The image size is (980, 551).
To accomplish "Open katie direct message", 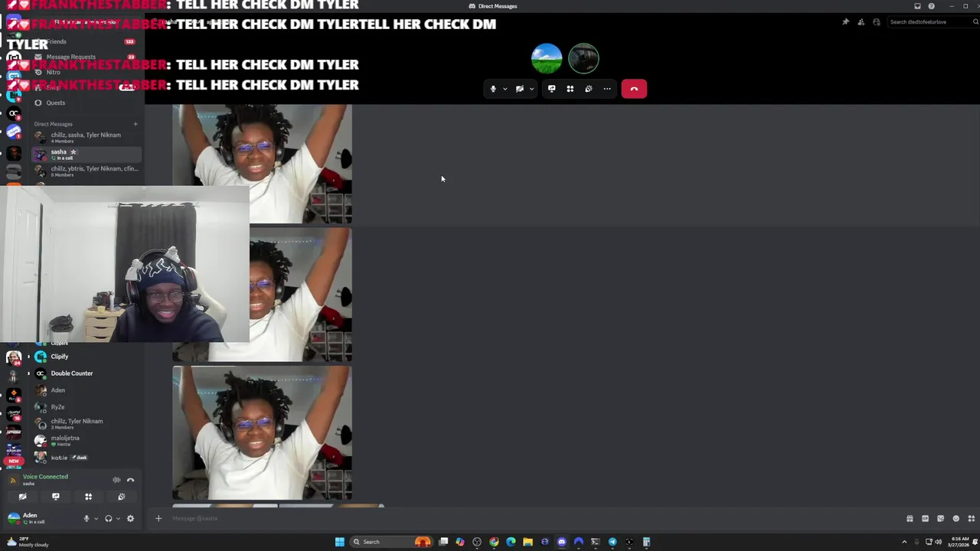I will 86,458.
